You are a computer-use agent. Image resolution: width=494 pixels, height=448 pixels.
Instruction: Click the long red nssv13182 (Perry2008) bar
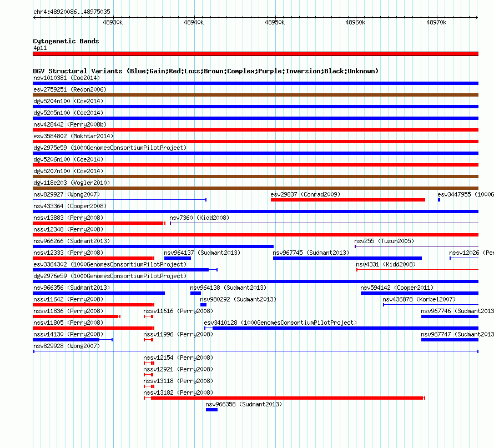(285, 398)
